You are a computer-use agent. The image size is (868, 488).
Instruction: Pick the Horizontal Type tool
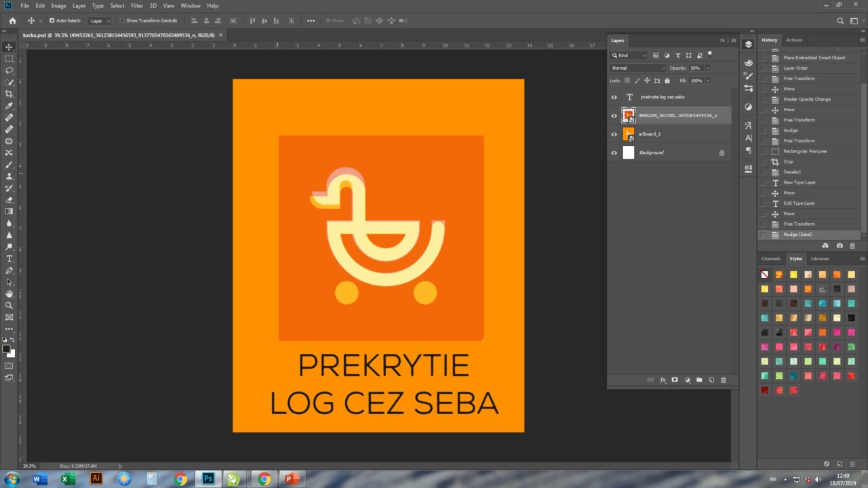[x=9, y=259]
